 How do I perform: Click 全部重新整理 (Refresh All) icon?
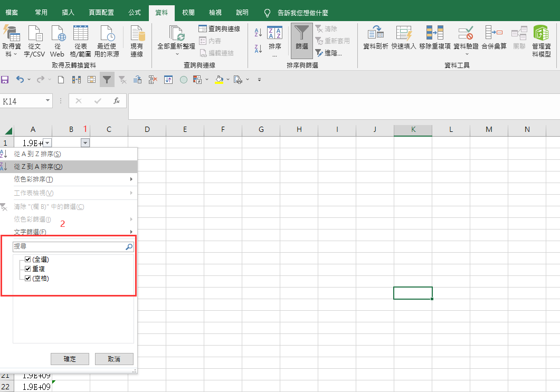point(176,35)
